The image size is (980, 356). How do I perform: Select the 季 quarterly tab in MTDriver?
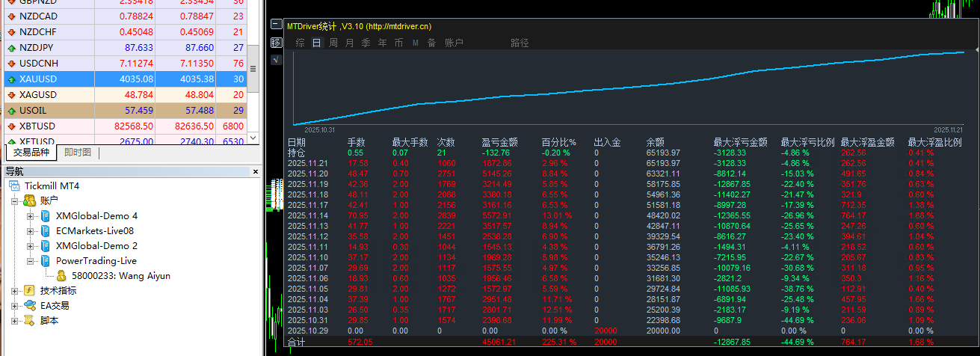[366, 43]
